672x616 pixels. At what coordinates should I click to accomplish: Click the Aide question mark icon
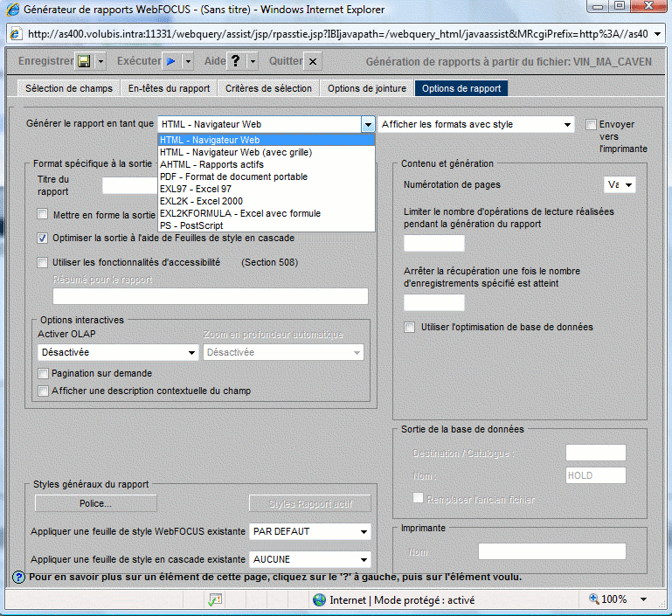click(x=235, y=61)
